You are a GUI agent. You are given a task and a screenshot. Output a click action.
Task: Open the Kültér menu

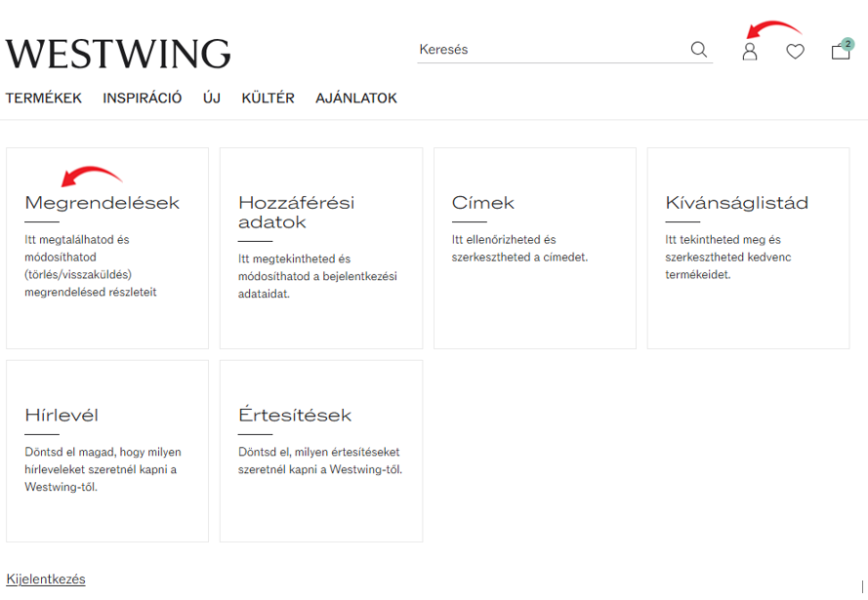tap(268, 98)
